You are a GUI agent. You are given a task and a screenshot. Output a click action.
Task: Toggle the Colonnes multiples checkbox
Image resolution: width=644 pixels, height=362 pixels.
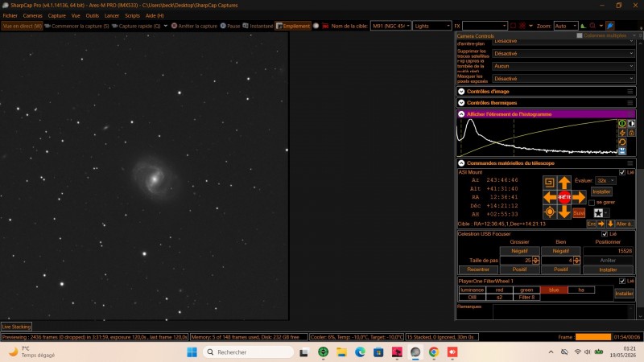(580, 35)
